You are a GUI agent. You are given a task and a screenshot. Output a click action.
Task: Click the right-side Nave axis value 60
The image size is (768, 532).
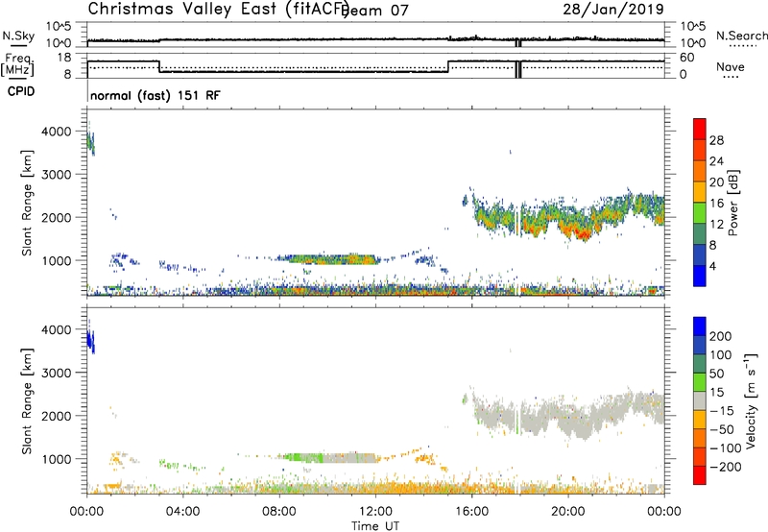[686, 58]
